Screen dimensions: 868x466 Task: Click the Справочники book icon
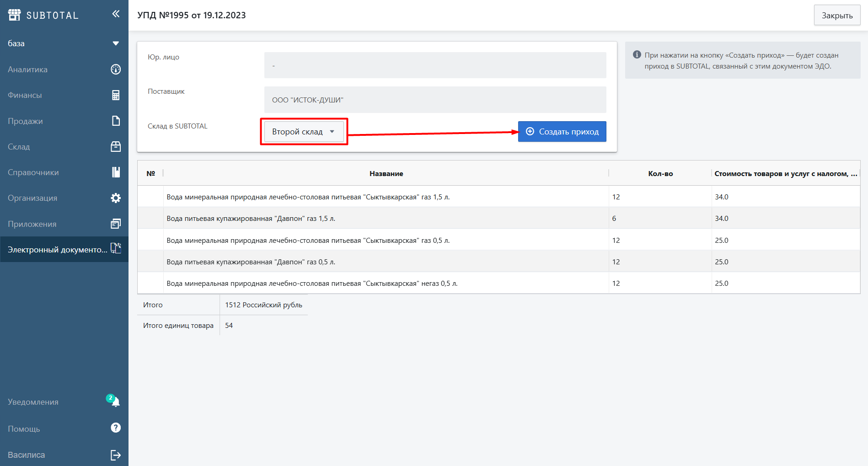(x=116, y=172)
